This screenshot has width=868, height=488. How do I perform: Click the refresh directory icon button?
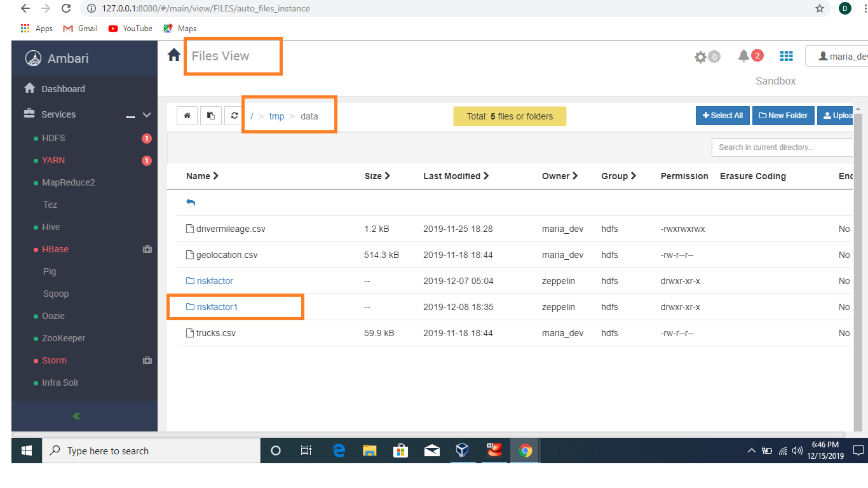234,116
